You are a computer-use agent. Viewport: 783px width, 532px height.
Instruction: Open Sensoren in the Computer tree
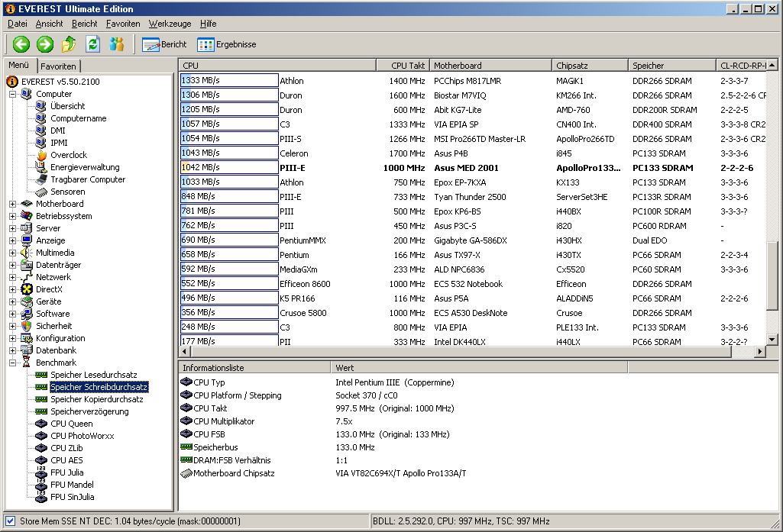point(67,192)
